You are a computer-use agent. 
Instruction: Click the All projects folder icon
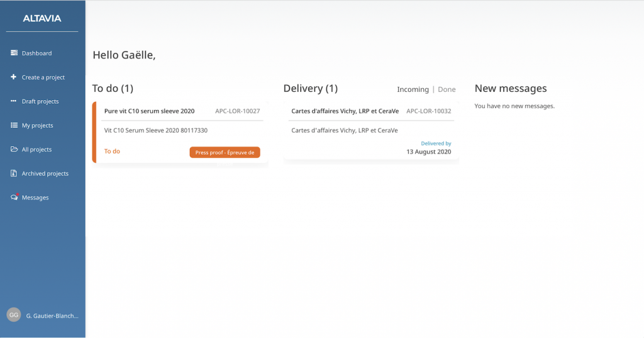pos(14,149)
